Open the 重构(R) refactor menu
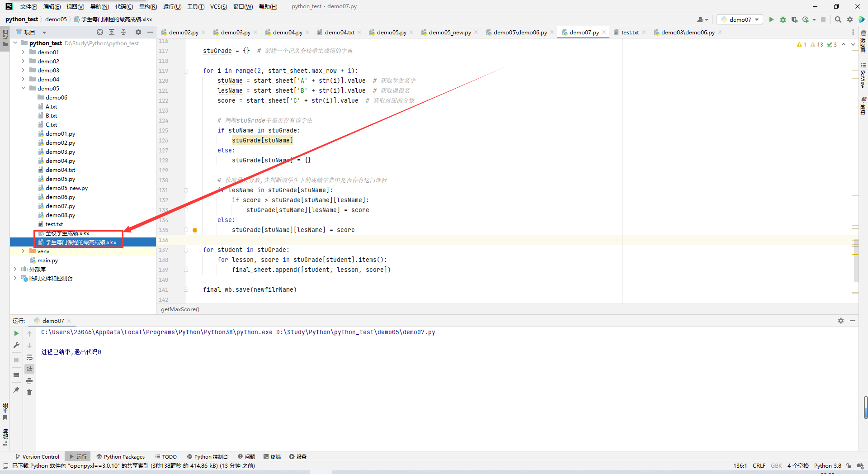This screenshot has width=868, height=474. tap(148, 6)
